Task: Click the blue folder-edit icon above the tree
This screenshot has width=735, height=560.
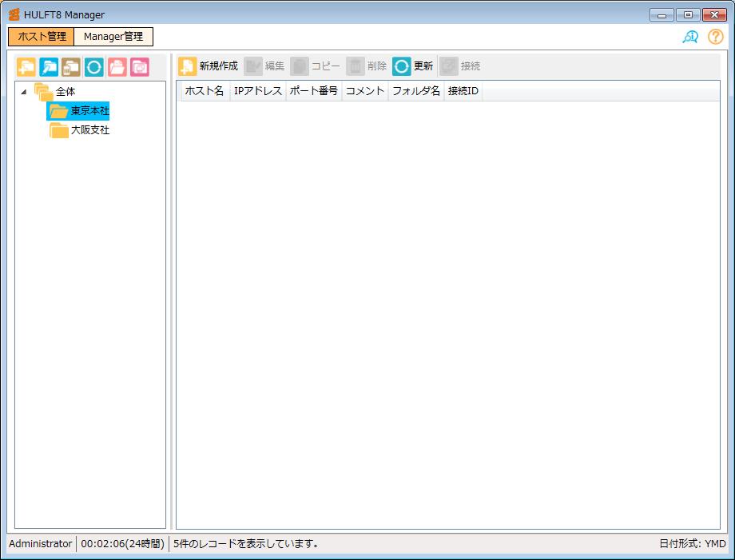Action: coord(49,67)
